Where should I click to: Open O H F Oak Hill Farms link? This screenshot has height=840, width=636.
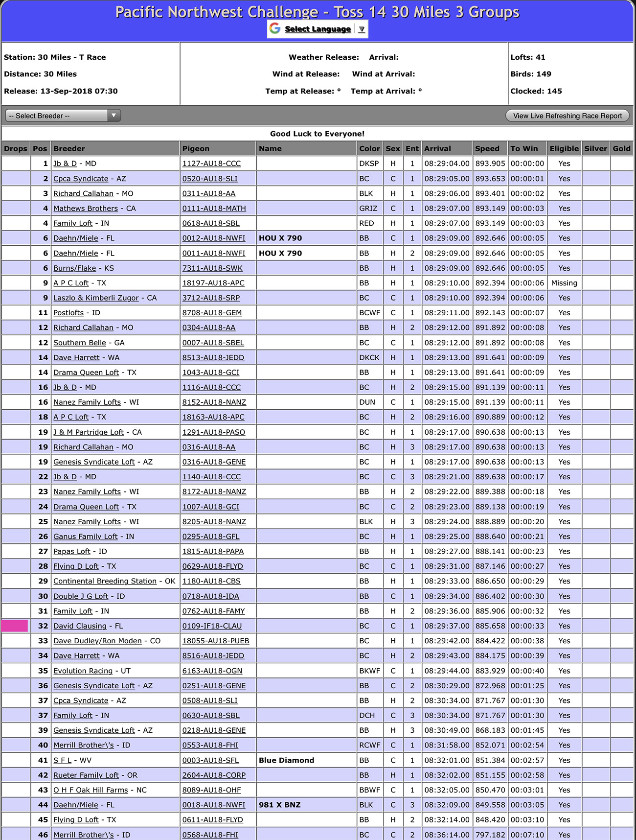[91, 790]
